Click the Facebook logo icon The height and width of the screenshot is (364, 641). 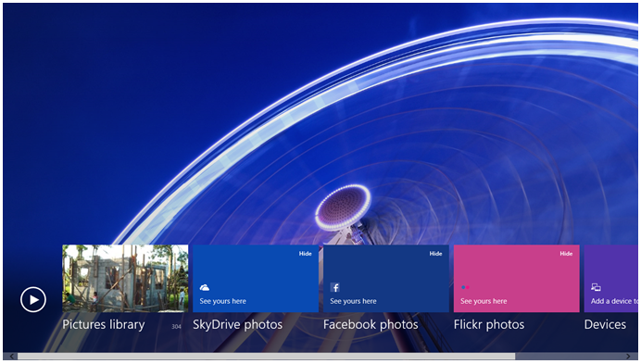click(334, 287)
